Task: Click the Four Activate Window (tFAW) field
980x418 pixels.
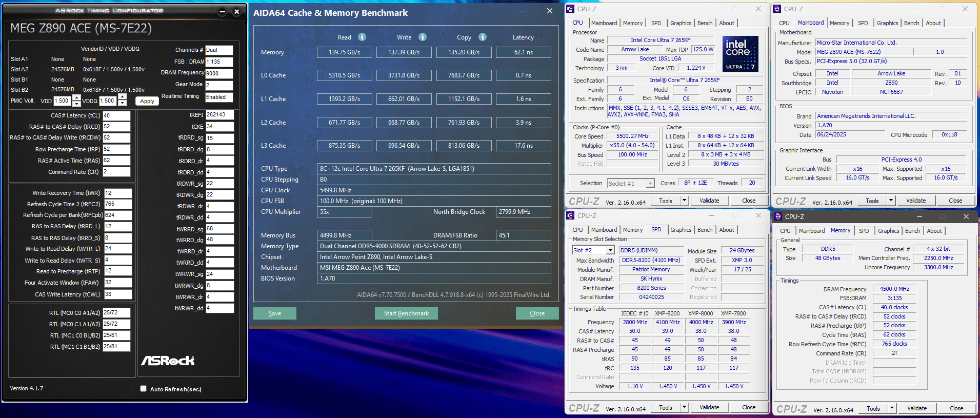Action: (118, 283)
